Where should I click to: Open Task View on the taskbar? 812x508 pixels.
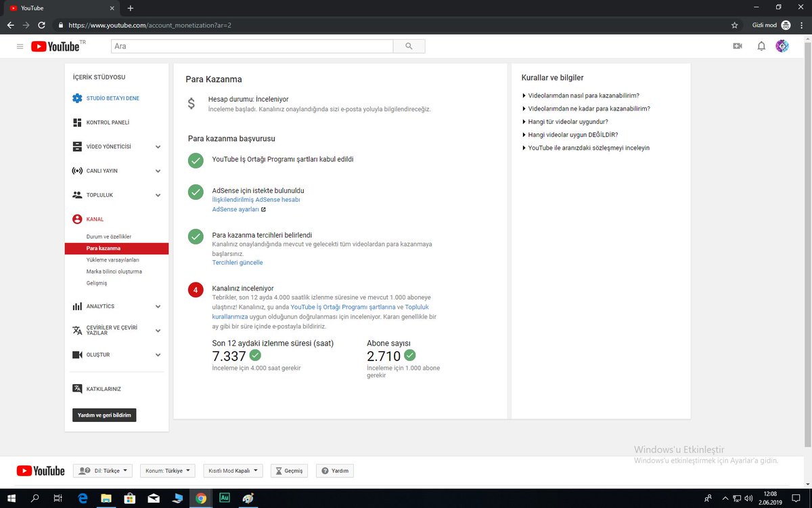click(x=59, y=499)
